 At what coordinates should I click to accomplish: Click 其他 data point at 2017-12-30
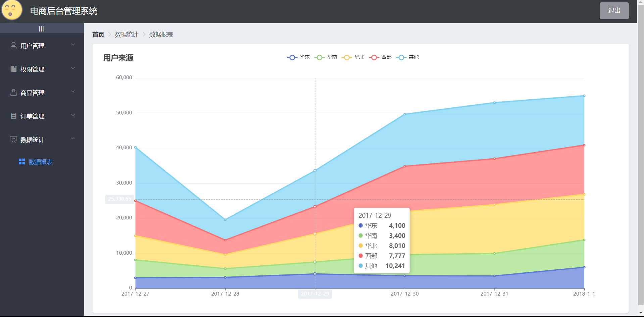(x=405, y=114)
